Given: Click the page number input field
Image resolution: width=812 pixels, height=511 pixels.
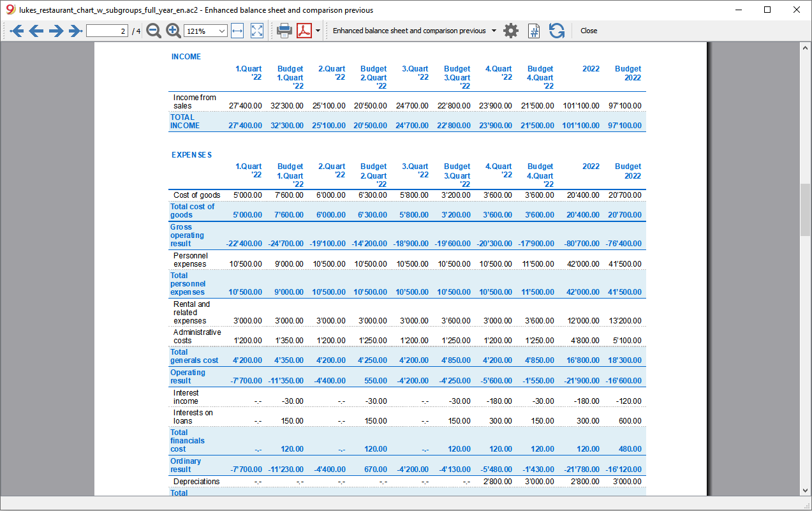Looking at the screenshot, I should [107, 31].
